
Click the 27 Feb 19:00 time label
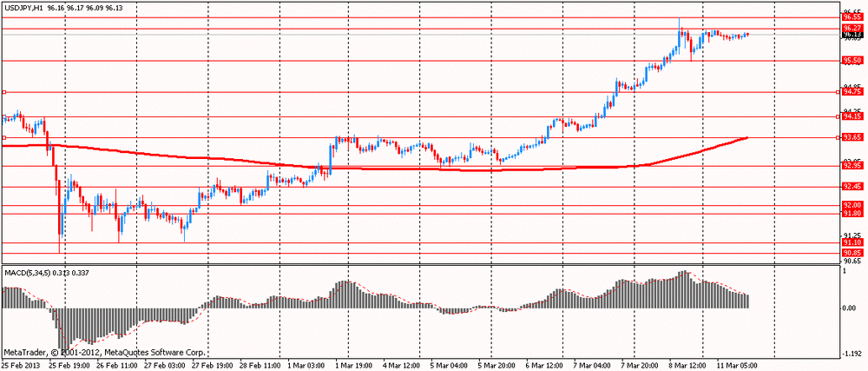[210, 366]
